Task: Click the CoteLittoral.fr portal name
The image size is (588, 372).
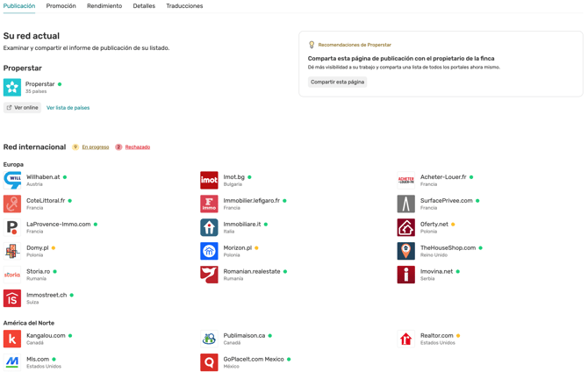Action: coord(46,201)
